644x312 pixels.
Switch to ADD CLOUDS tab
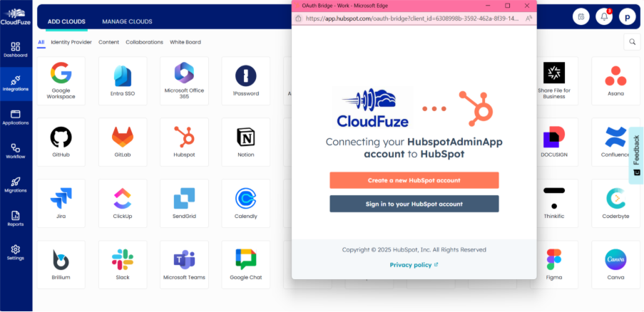point(66,21)
